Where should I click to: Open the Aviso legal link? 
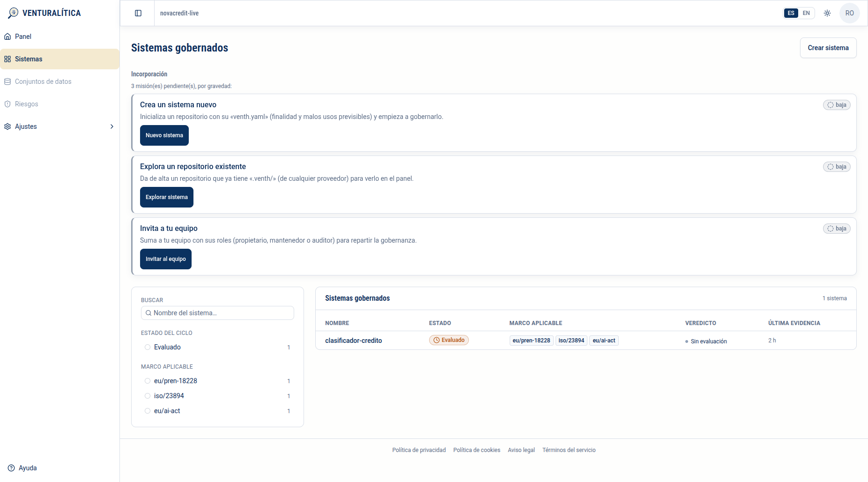click(521, 450)
